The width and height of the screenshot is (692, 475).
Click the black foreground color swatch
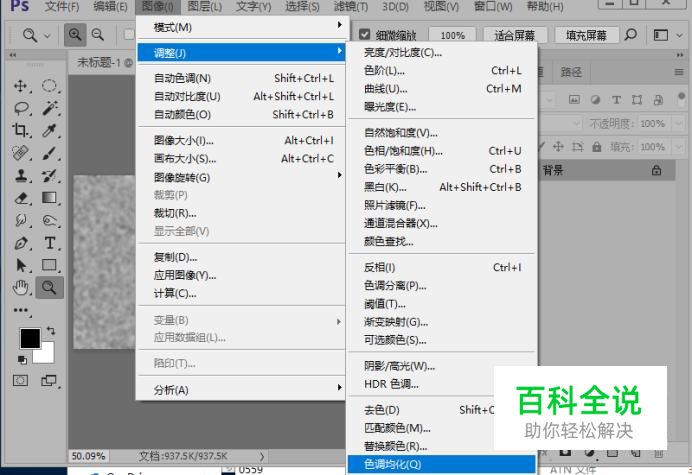[x=30, y=338]
